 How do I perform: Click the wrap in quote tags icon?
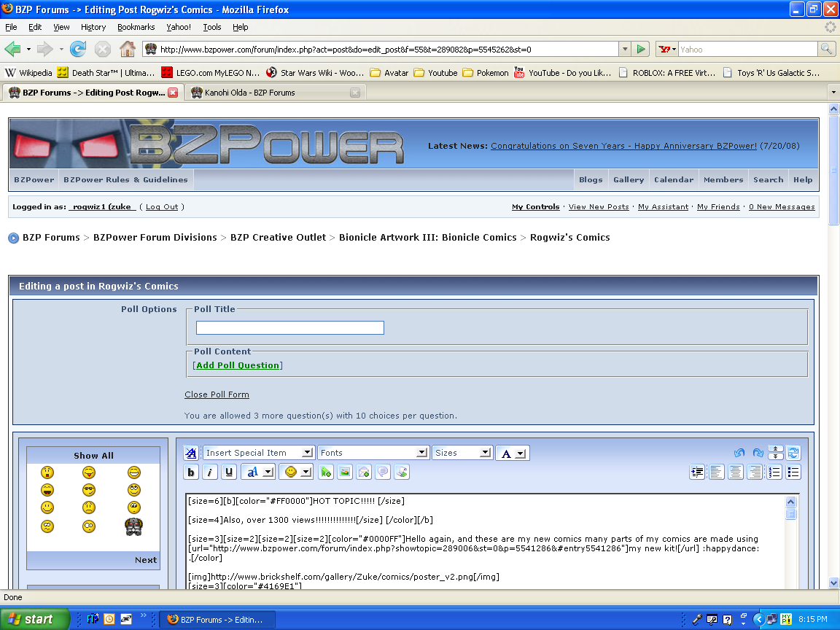point(383,472)
